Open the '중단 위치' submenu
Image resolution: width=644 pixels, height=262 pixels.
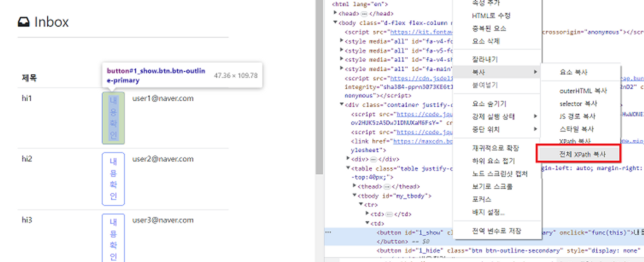(497, 129)
